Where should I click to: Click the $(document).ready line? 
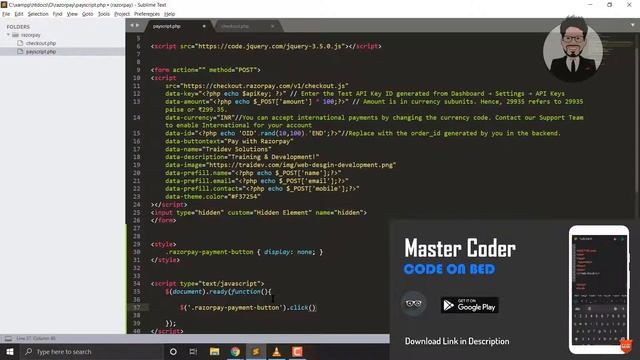coord(218,291)
